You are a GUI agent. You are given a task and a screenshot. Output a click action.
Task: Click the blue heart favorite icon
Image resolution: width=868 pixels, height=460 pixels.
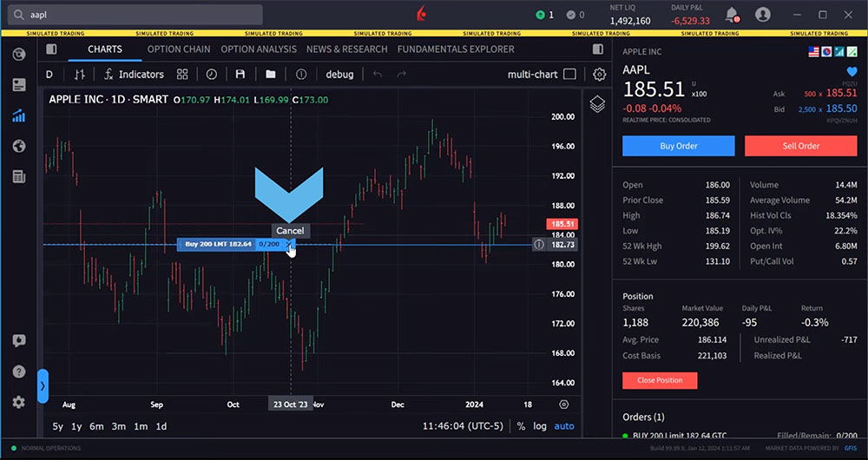coord(852,73)
